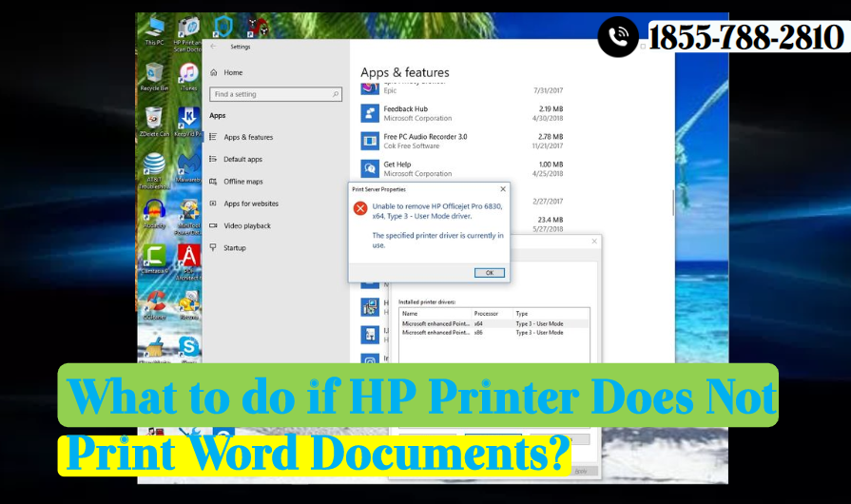Image resolution: width=851 pixels, height=504 pixels.
Task: Open Video playback settings
Action: click(247, 226)
